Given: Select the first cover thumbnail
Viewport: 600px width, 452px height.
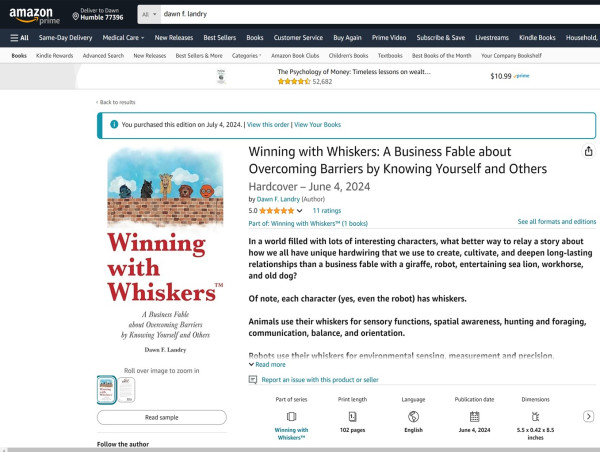Looking at the screenshot, I should click(106, 390).
